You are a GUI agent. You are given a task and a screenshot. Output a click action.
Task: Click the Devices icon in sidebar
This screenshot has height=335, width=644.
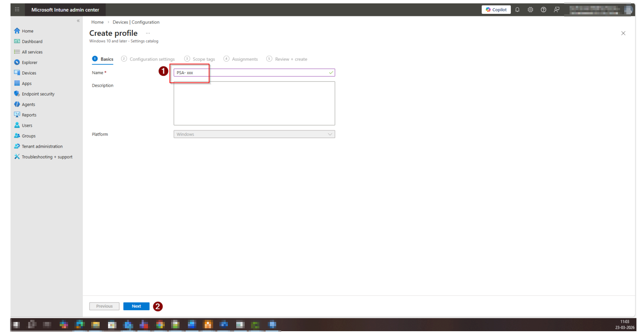[17, 73]
